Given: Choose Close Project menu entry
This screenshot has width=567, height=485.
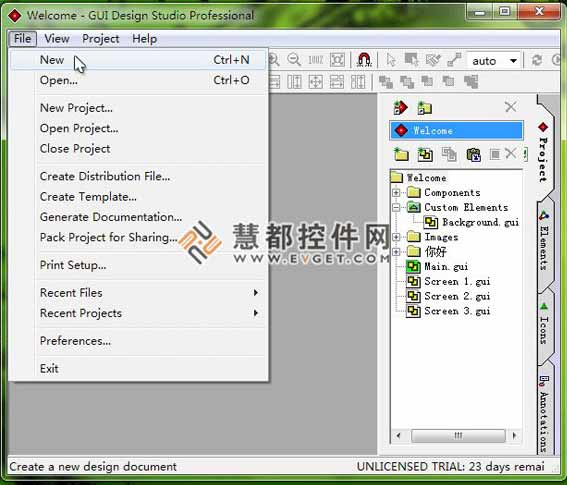Looking at the screenshot, I should [x=139, y=149].
